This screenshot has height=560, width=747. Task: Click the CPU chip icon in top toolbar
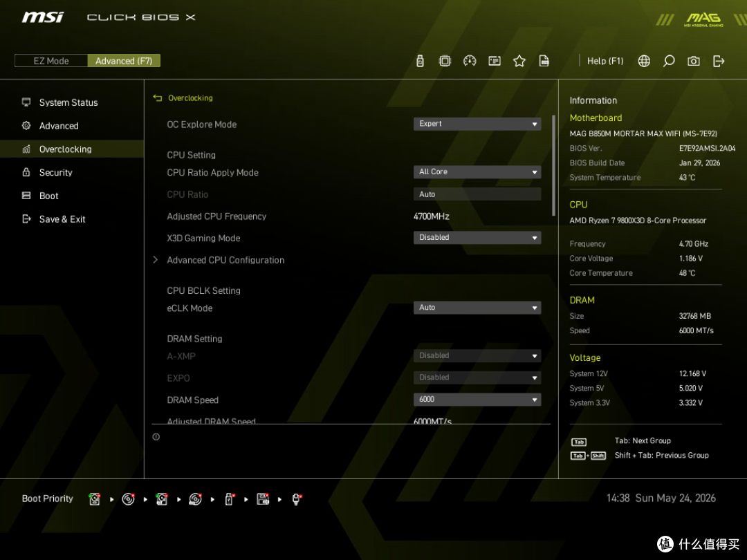(x=445, y=61)
